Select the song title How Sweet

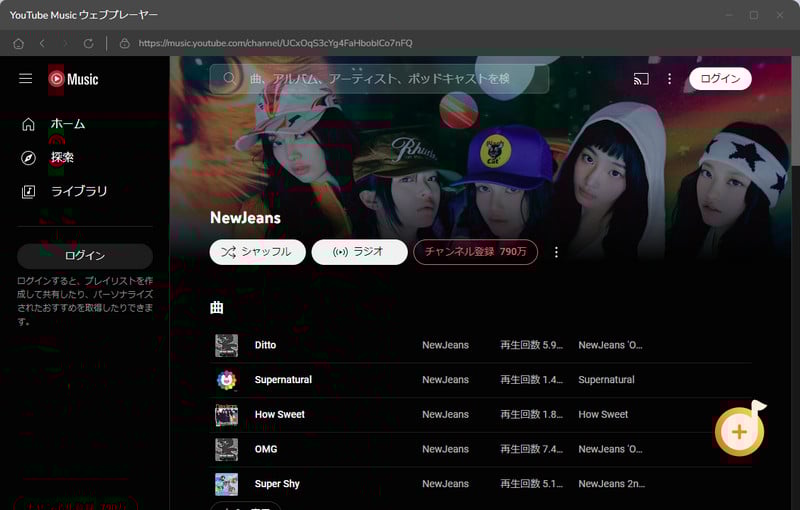pyautogui.click(x=280, y=415)
